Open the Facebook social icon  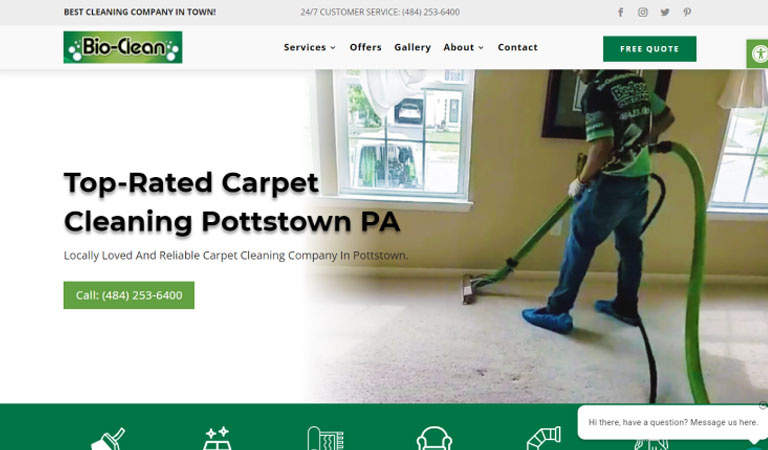pos(620,12)
